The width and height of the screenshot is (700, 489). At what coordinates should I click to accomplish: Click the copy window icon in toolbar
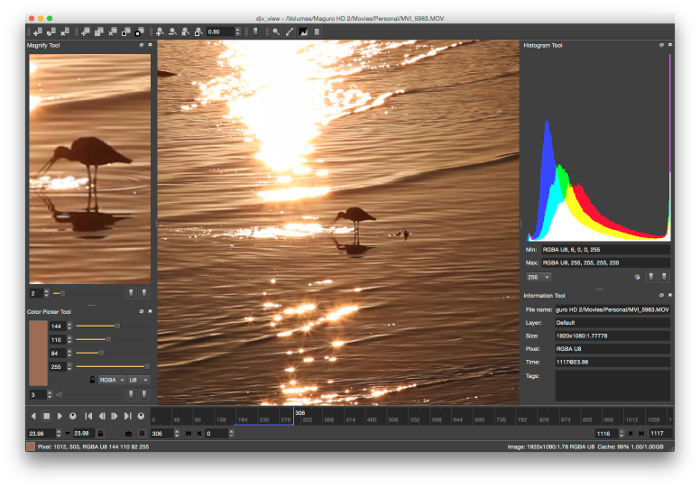click(x=99, y=32)
